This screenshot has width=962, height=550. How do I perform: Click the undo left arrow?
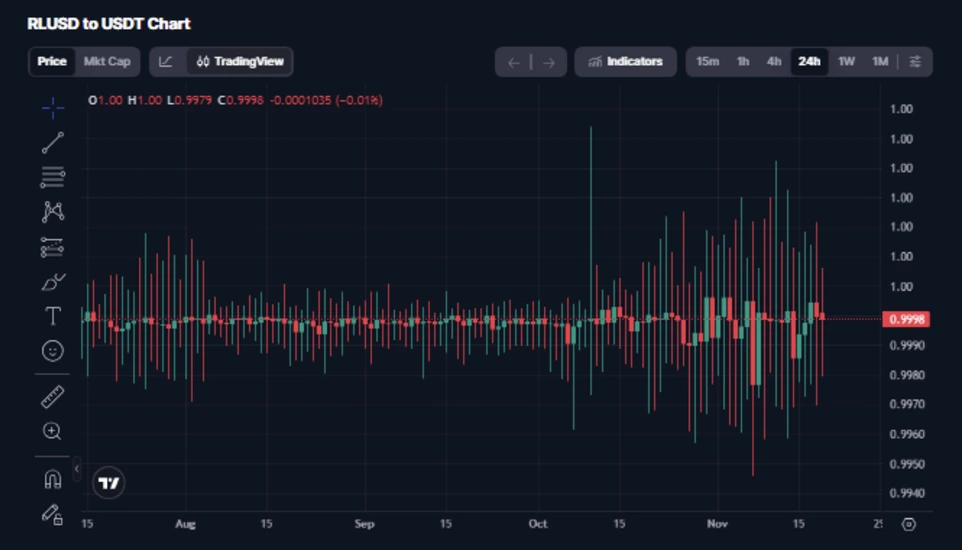(x=514, y=62)
